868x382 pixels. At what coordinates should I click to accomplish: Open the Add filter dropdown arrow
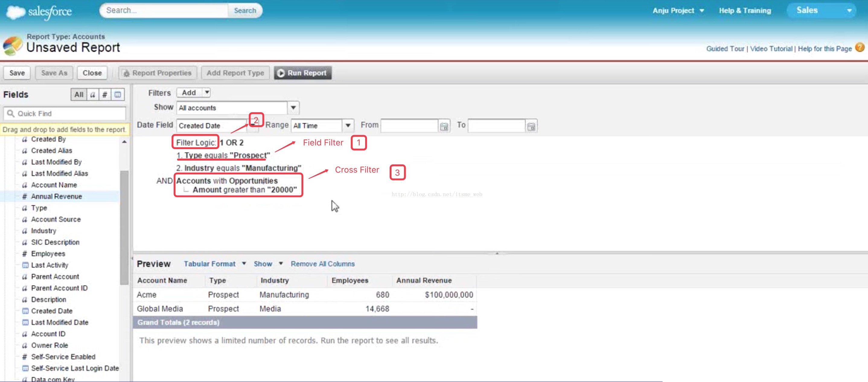point(207,92)
